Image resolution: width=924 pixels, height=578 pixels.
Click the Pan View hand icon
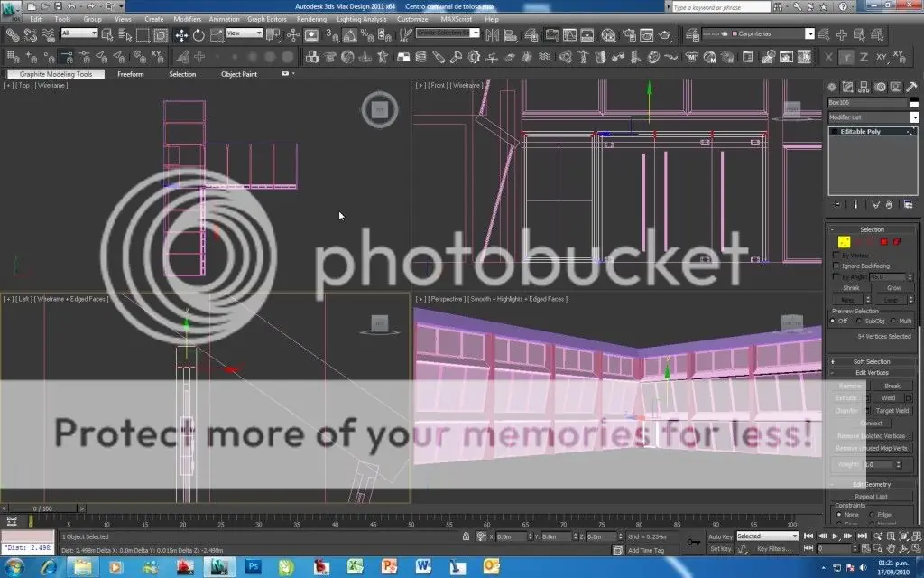(x=891, y=548)
